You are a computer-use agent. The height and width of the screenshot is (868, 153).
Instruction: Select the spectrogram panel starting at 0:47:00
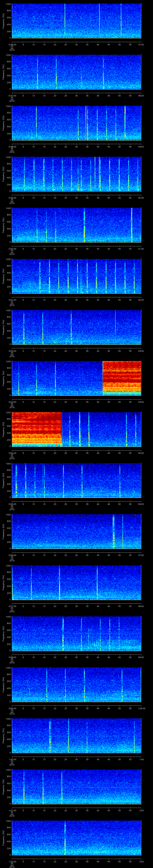coord(76,72)
